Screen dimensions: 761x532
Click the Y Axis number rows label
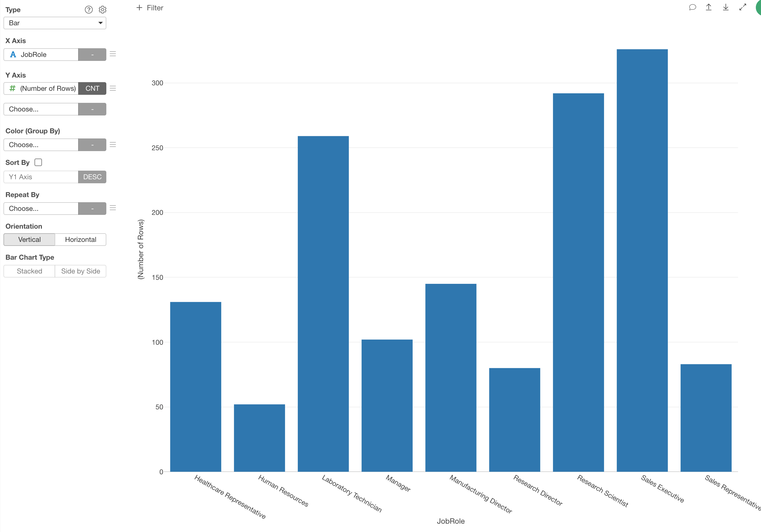(x=48, y=88)
